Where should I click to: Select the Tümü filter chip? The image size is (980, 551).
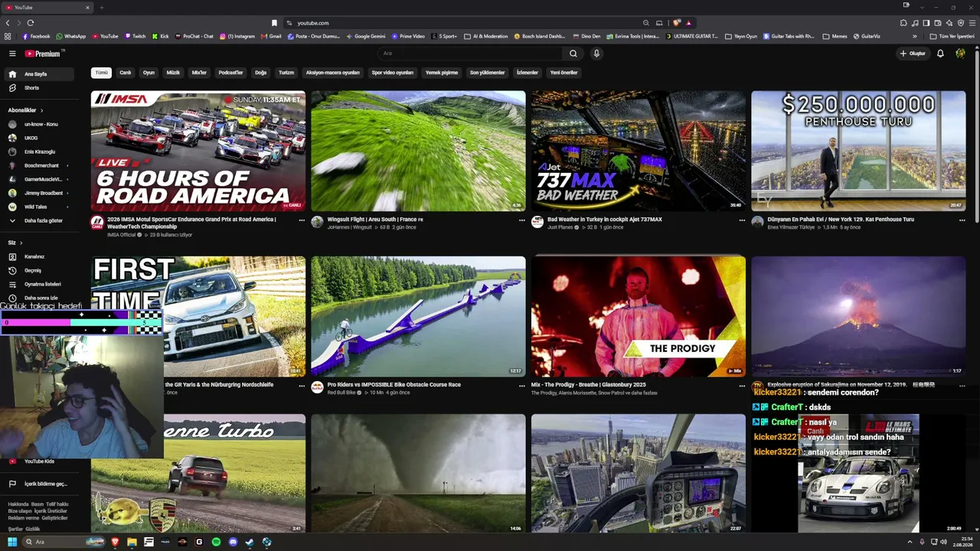tap(101, 73)
